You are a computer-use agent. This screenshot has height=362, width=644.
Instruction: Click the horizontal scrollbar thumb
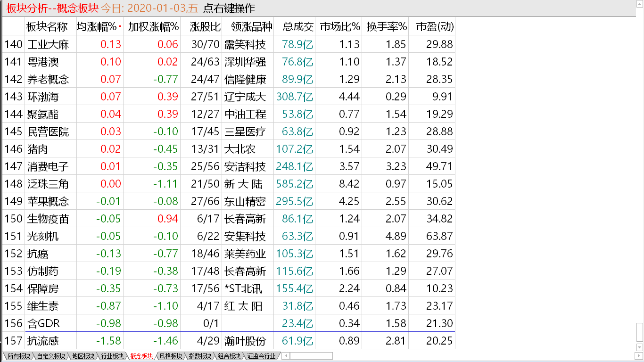pos(311,356)
